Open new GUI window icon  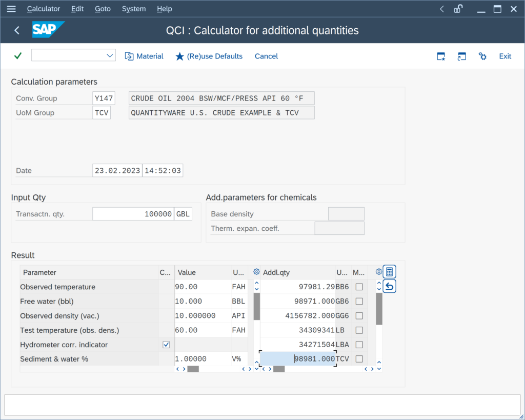[441, 56]
